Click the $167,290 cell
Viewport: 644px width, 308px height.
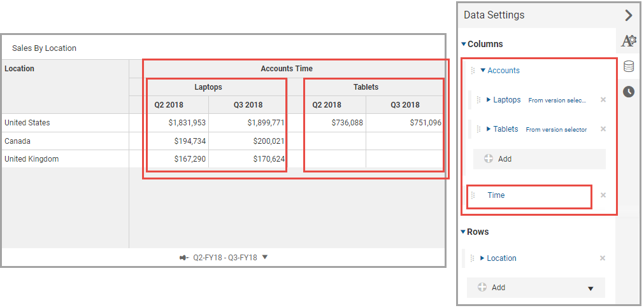click(190, 159)
